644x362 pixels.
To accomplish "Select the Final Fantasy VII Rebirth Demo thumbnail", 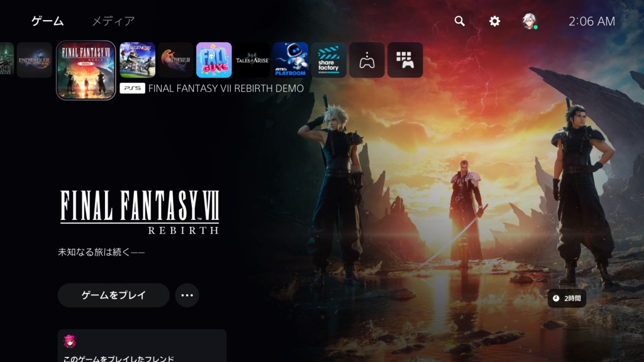I will point(86,70).
